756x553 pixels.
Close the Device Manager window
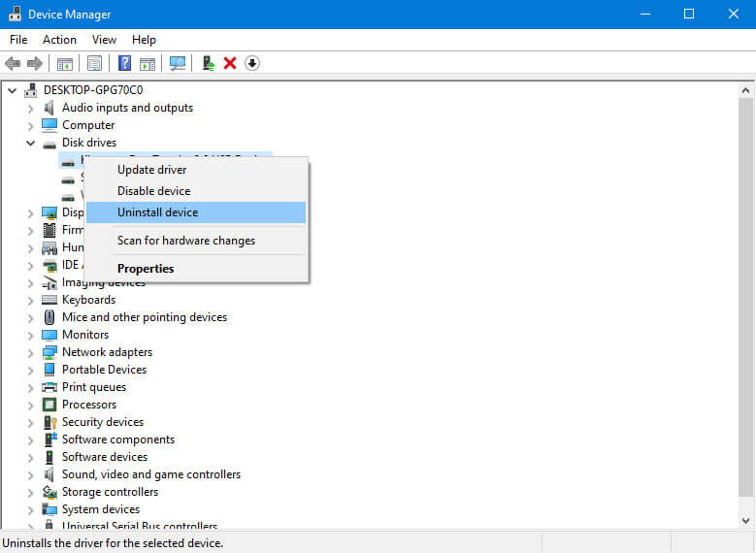click(734, 14)
